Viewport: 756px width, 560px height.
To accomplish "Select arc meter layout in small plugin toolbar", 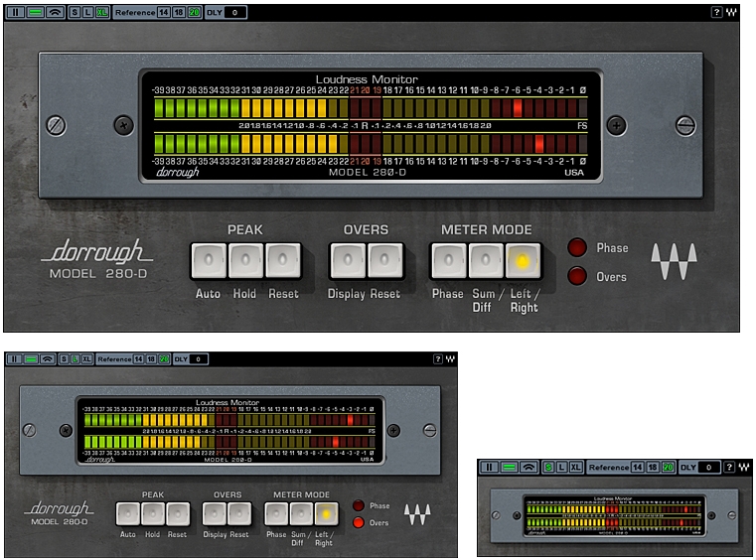I will click(x=529, y=467).
